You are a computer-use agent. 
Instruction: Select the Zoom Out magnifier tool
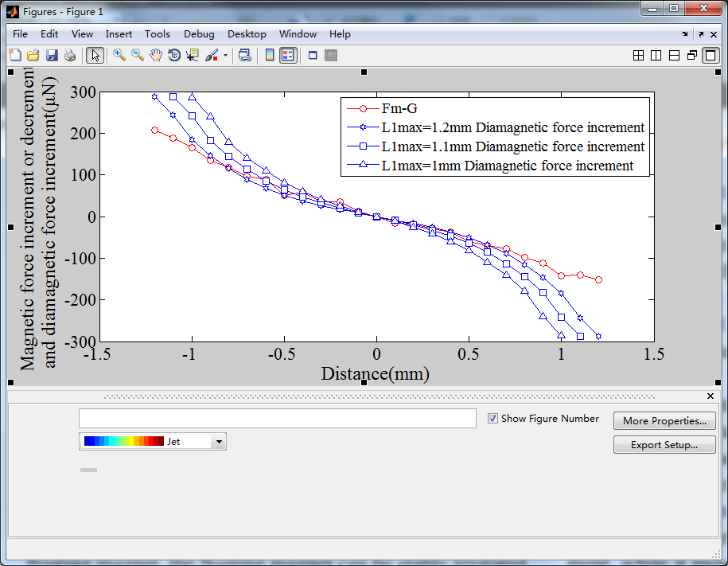point(138,55)
